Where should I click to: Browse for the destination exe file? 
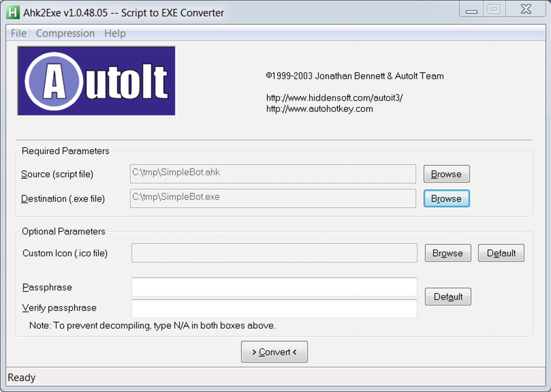click(447, 198)
